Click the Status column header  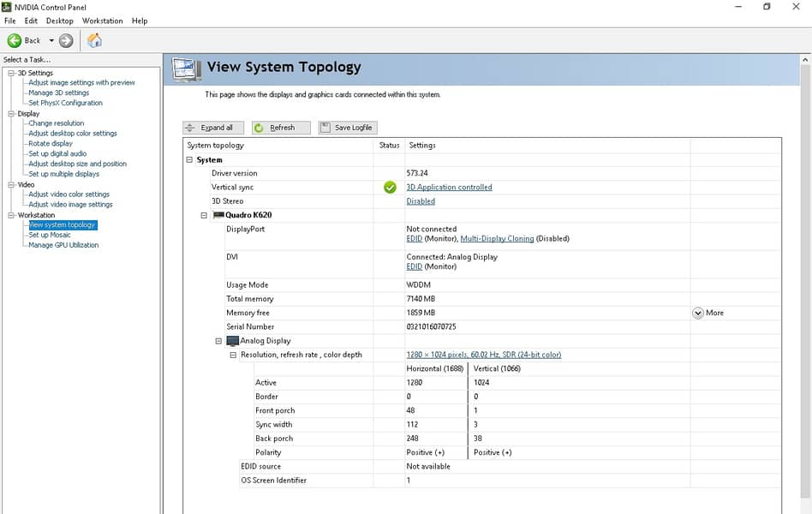tap(389, 146)
